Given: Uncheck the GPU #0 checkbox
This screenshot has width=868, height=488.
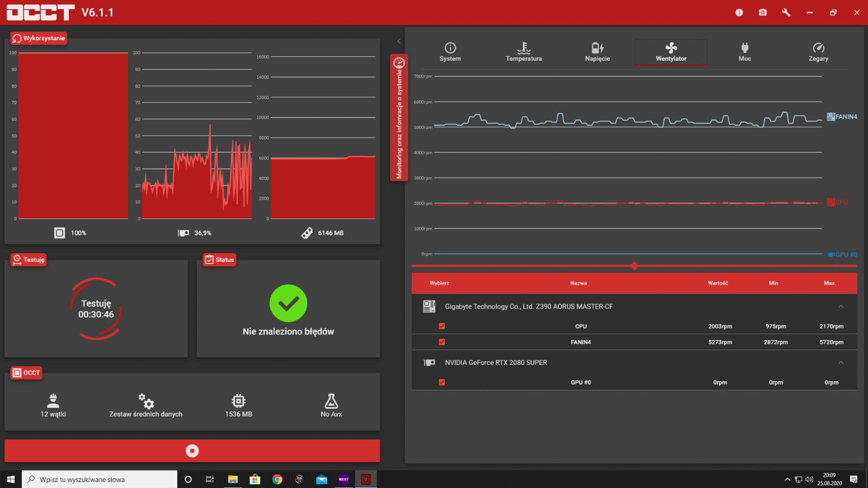Looking at the screenshot, I should click(442, 382).
